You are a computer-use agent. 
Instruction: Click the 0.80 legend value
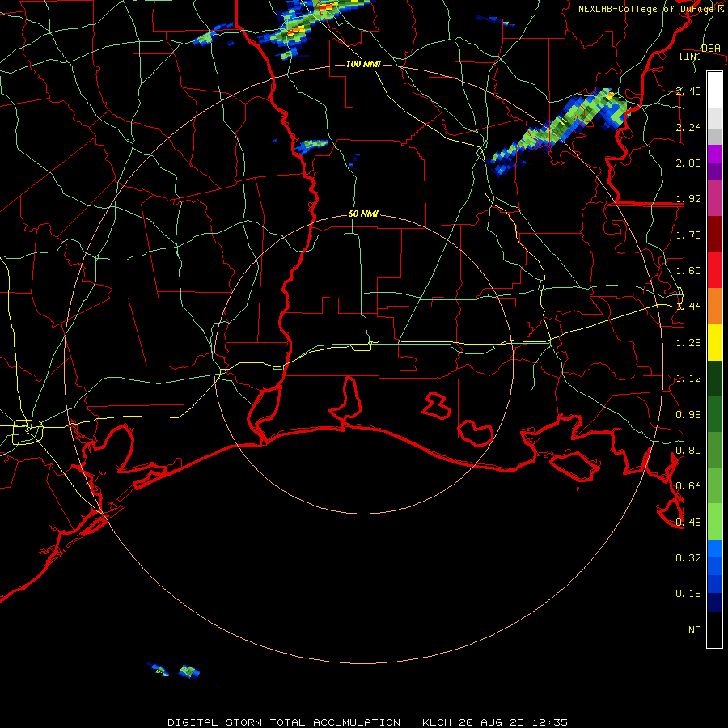(x=688, y=451)
